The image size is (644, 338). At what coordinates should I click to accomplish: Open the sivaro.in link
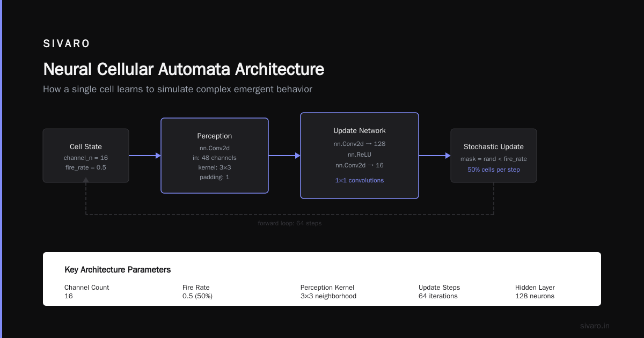[x=595, y=326]
